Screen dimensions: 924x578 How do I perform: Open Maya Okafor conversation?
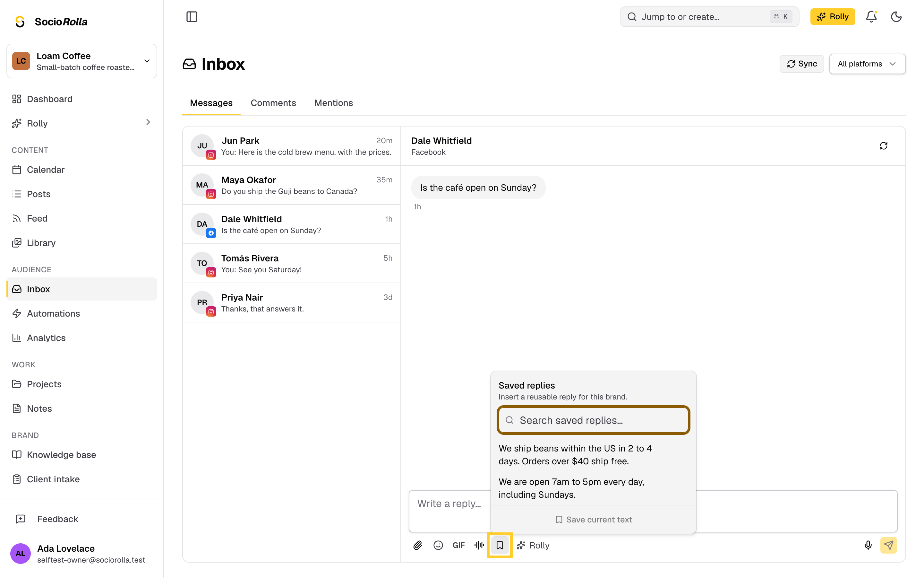(292, 185)
